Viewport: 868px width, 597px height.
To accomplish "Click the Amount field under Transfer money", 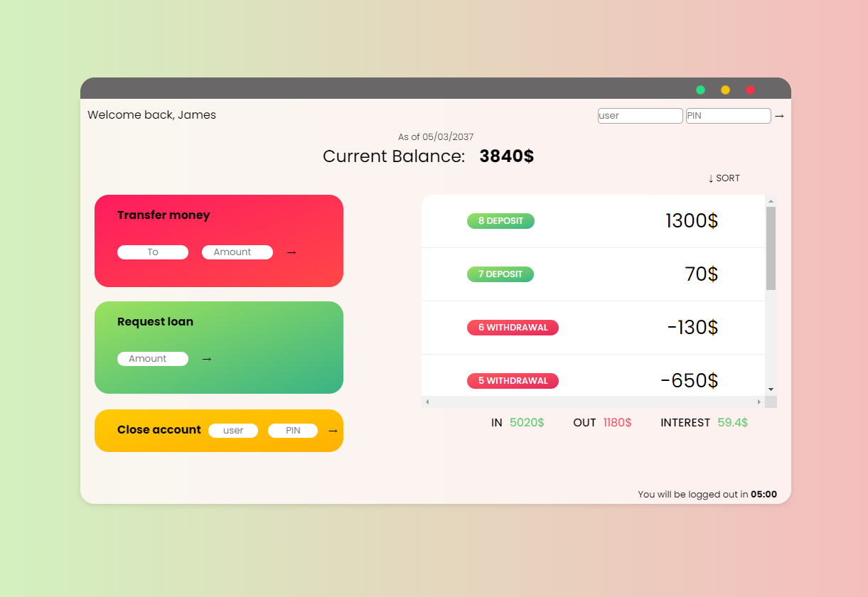I will (237, 252).
